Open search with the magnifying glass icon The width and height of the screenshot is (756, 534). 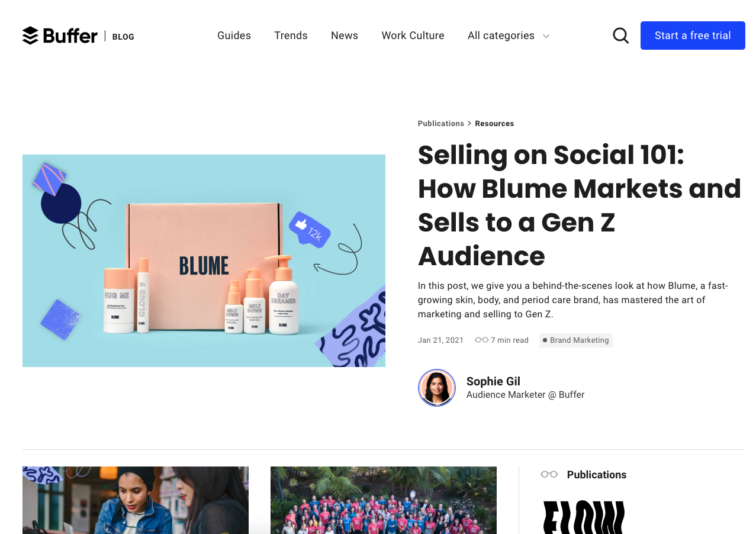click(x=620, y=36)
